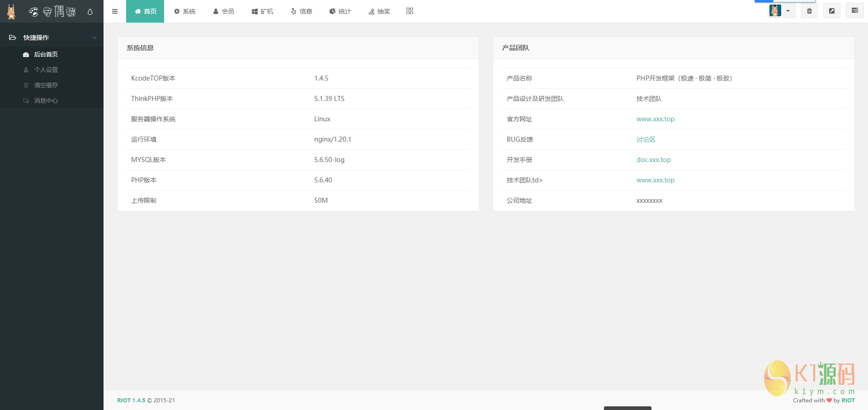
Task: Click the 5.1.39 LTS value
Action: (329, 99)
